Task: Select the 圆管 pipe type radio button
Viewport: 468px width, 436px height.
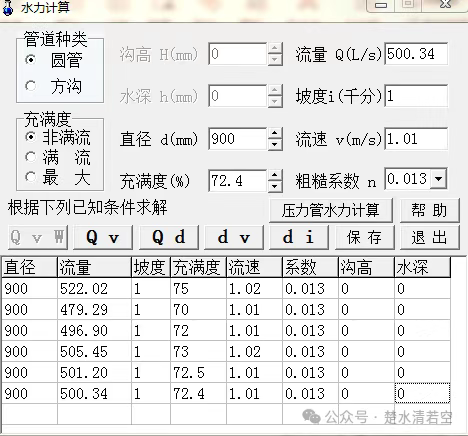Action: 30,60
